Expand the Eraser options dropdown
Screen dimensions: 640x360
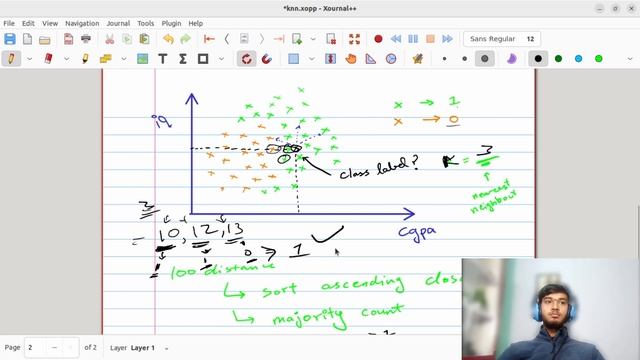(66, 59)
